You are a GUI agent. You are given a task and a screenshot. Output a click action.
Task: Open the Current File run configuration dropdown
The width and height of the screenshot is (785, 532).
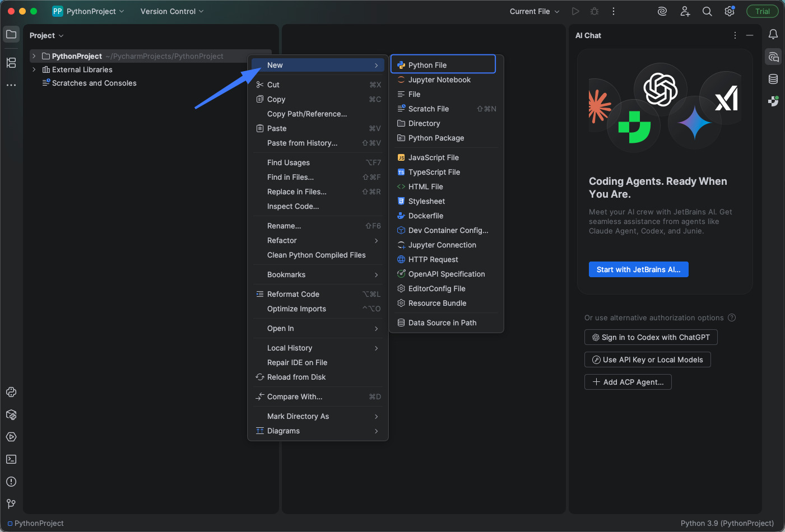coord(535,11)
